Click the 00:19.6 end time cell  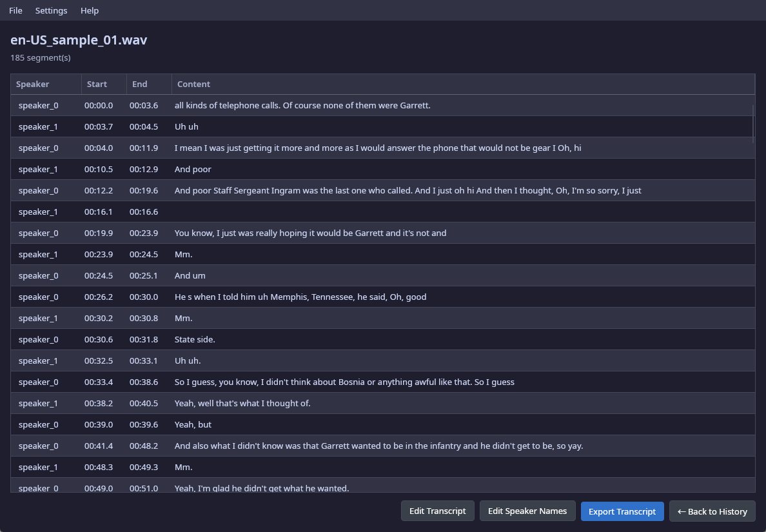pyautogui.click(x=144, y=190)
